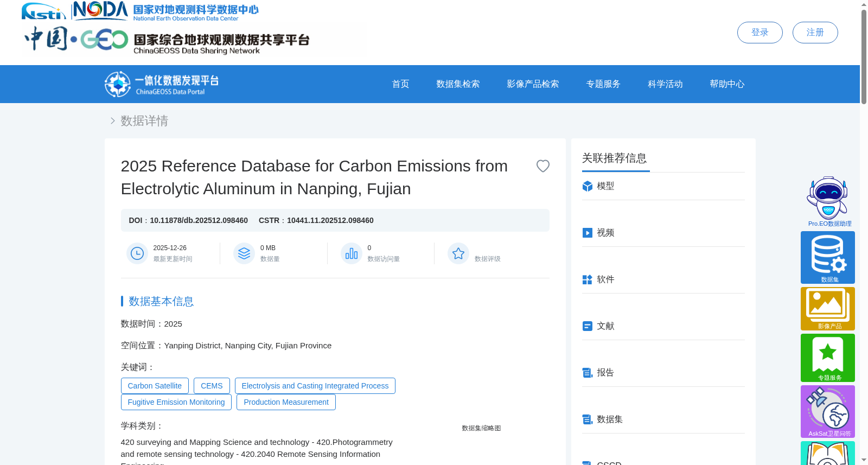Click the bar chart icon for data visits
This screenshot has height=465, width=868.
(x=352, y=253)
